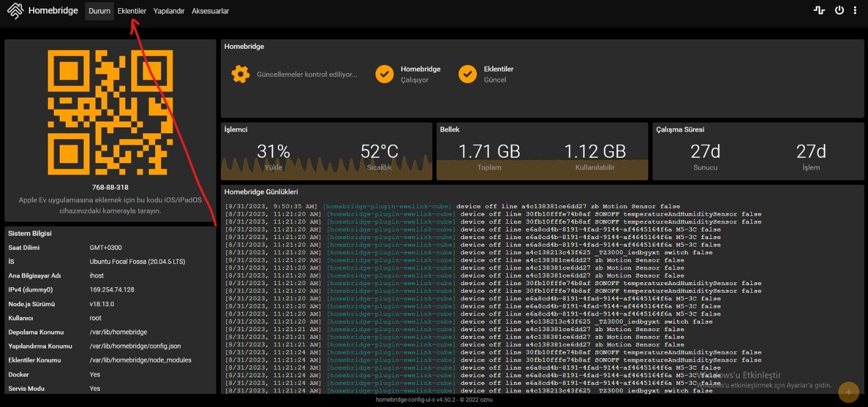Click the /var/lib/homebridge storage path
This screenshot has height=407, width=868.
(x=118, y=332)
